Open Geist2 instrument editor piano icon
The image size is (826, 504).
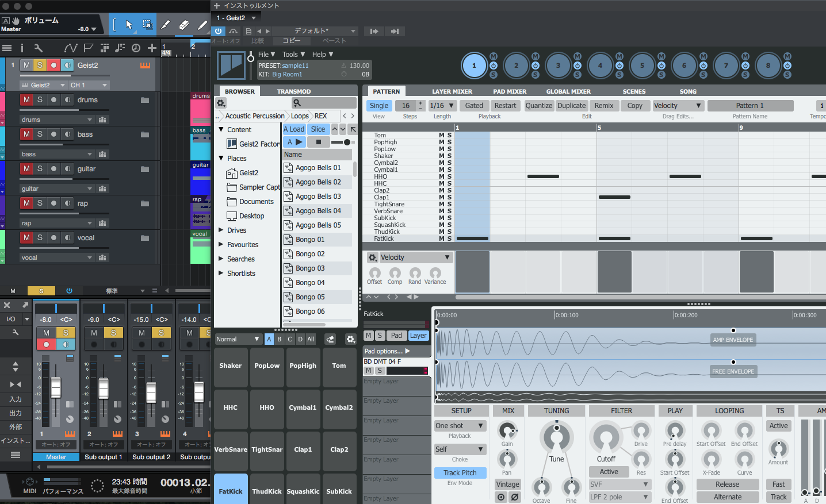(145, 65)
